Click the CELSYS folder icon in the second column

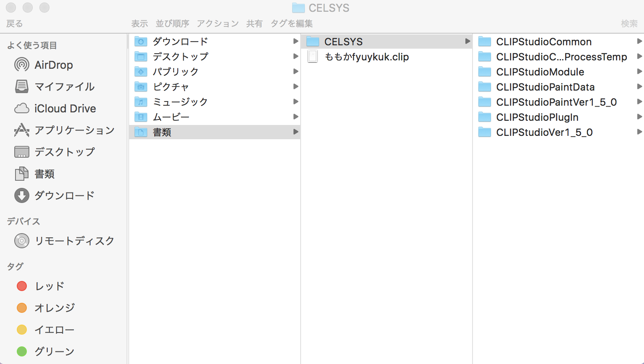[313, 42]
